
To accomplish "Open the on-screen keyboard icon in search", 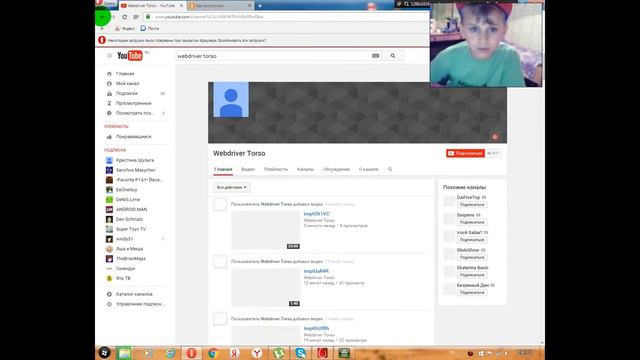I will point(376,56).
